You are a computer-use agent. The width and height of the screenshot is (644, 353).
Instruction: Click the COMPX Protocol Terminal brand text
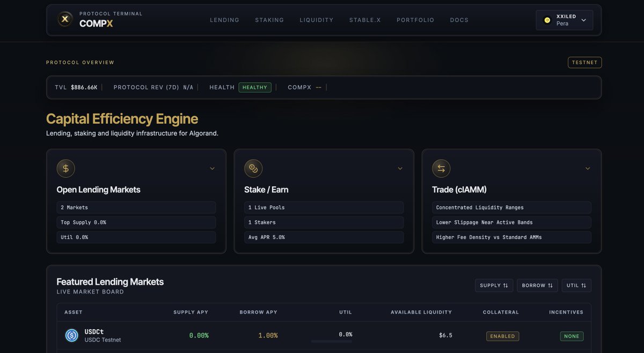(x=111, y=20)
